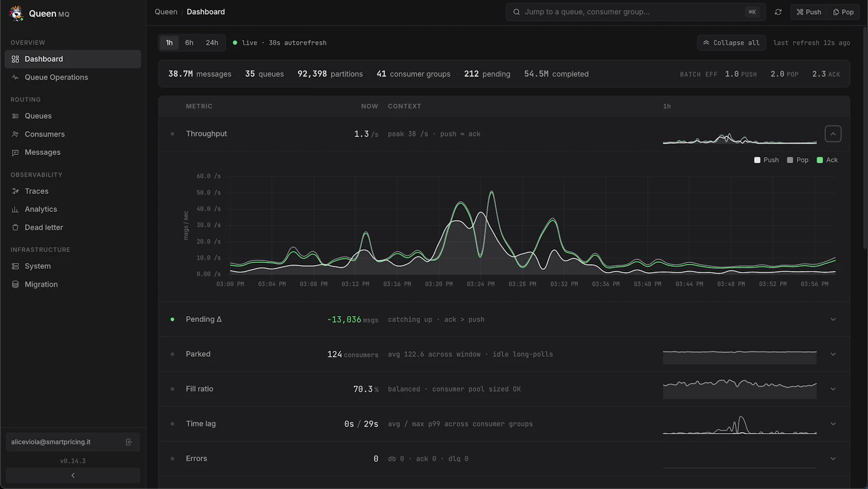Click the version label v0.14.3
This screenshot has height=489, width=868.
click(73, 461)
